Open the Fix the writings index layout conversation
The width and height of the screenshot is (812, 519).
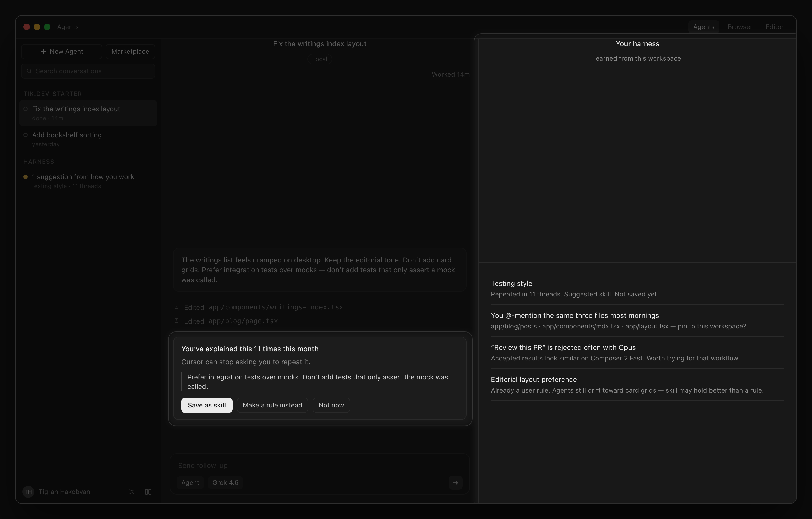[x=88, y=113]
